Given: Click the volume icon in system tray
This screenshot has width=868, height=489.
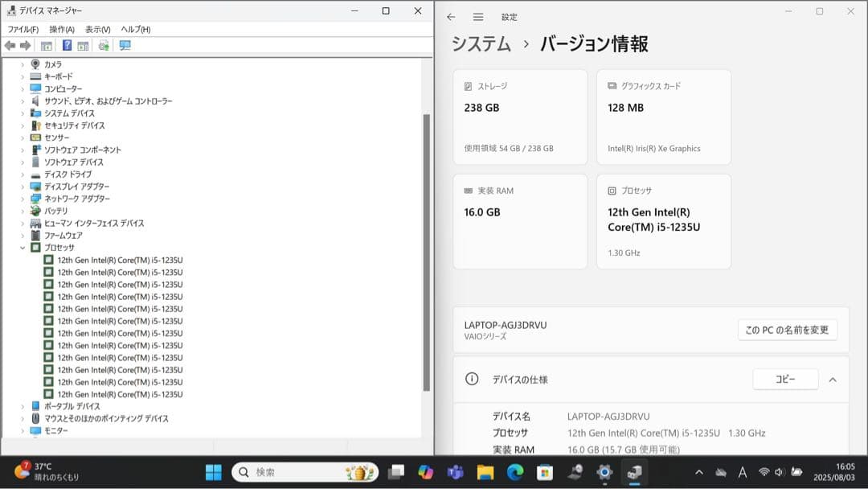Looking at the screenshot, I should pyautogui.click(x=780, y=472).
